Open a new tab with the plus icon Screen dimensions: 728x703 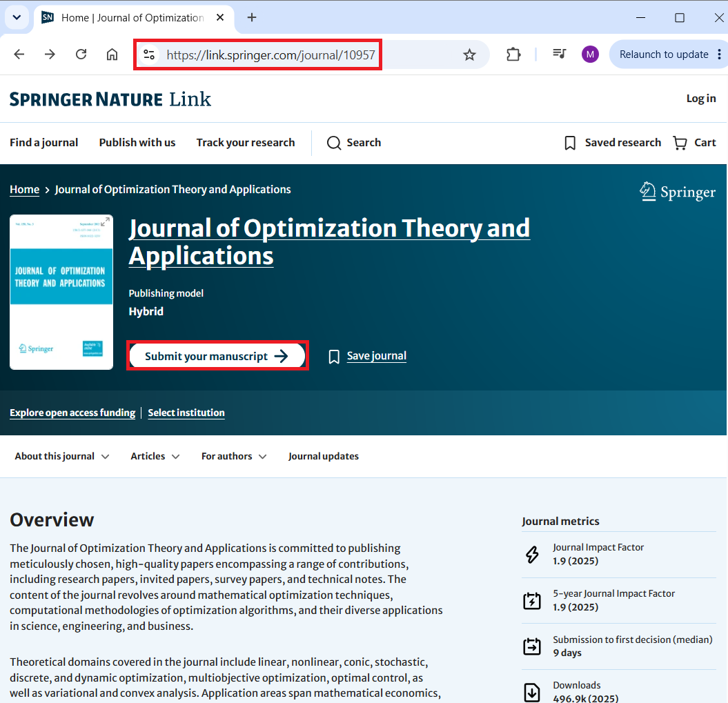click(252, 18)
